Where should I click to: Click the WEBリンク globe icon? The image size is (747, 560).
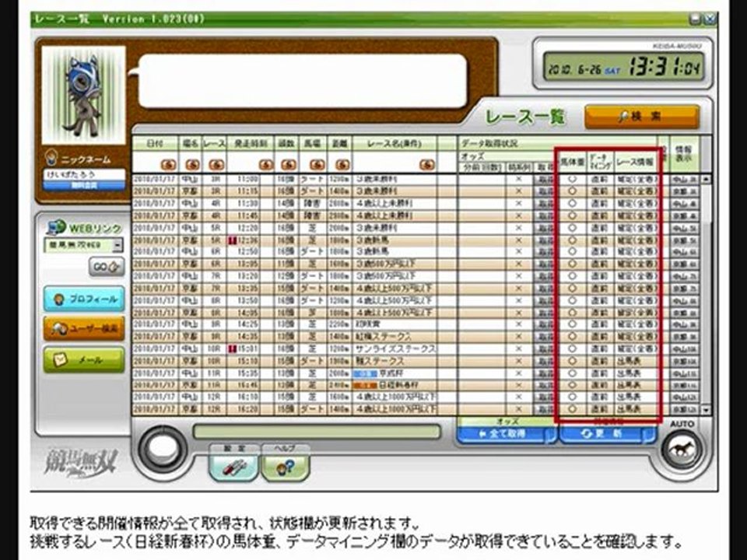point(56,228)
